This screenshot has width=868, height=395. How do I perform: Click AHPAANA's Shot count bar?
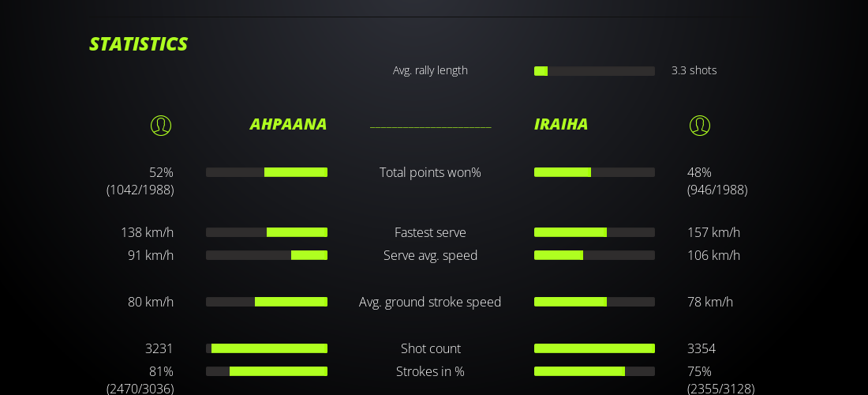click(267, 348)
